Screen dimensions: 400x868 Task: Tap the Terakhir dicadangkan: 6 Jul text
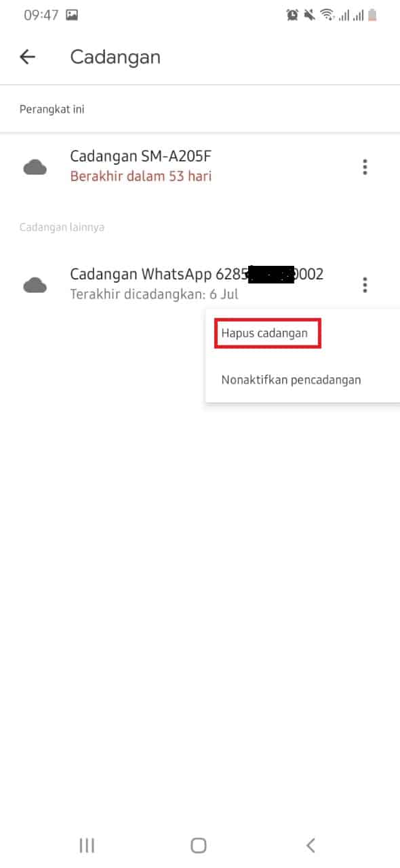[155, 295]
